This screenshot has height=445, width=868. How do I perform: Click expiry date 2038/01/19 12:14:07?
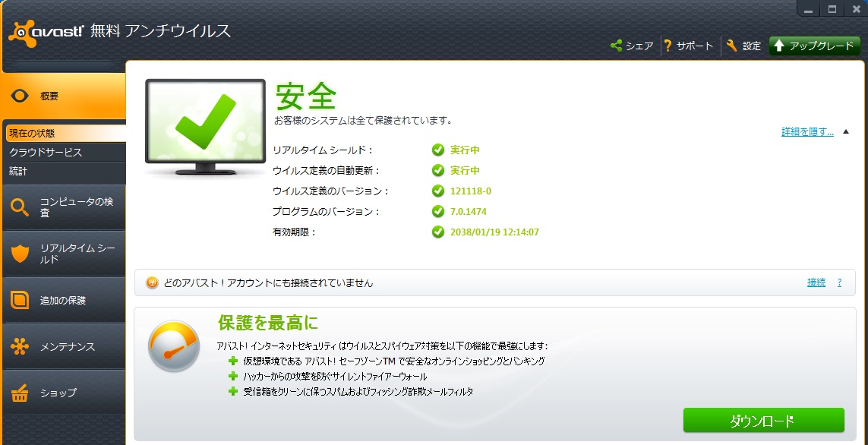[494, 232]
